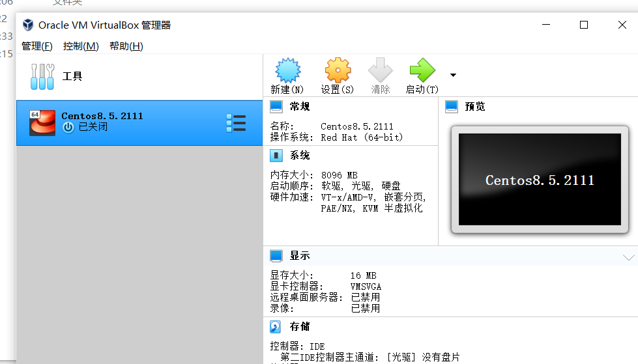Image resolution: width=638 pixels, height=364 pixels.
Task: Click the 已关闭 status text
Action: (93, 127)
